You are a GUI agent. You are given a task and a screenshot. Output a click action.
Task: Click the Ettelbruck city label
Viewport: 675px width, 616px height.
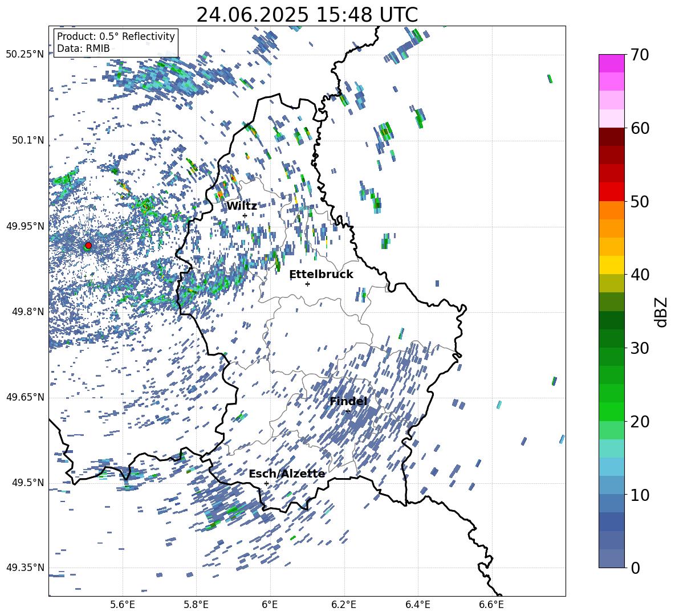(321, 275)
